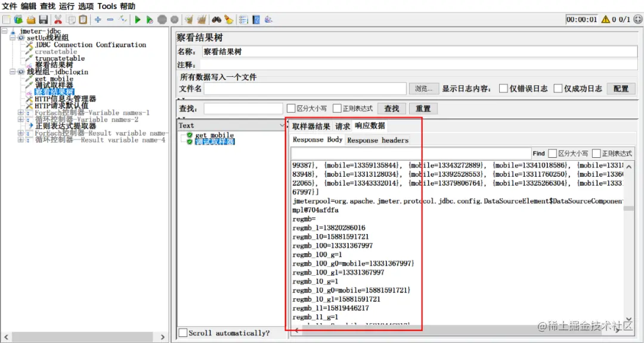Click the 重置 button
The image size is (644, 343).
click(x=423, y=109)
